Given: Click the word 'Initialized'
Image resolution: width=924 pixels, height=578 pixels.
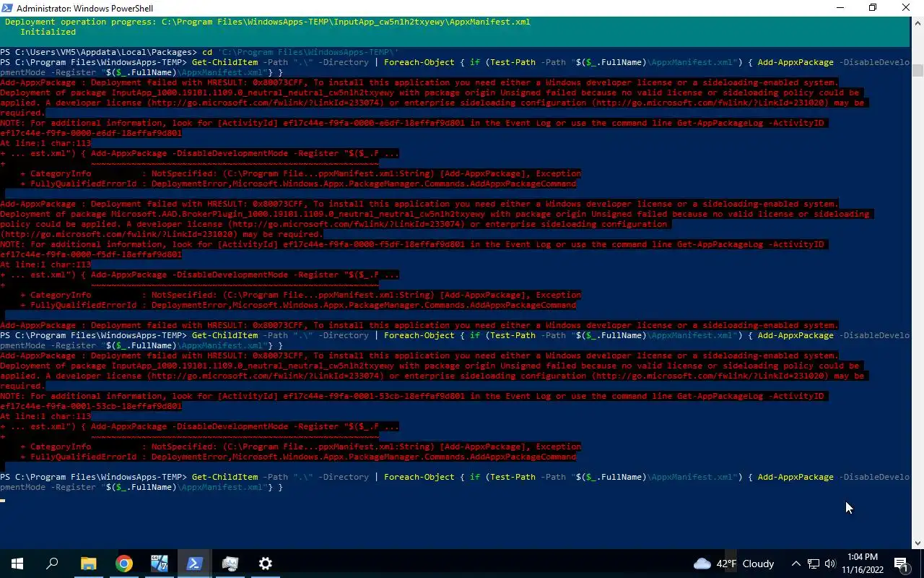Looking at the screenshot, I should point(48,32).
